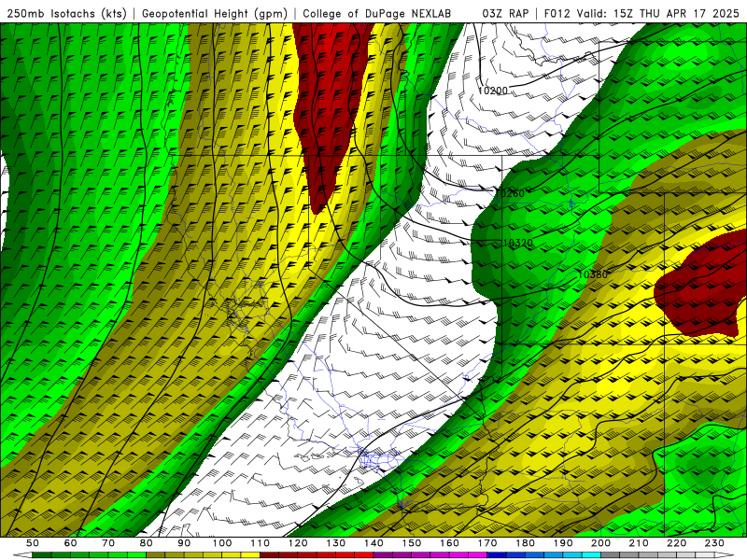Click the 10200 height contour label
The width and height of the screenshot is (747, 560).
493,91
